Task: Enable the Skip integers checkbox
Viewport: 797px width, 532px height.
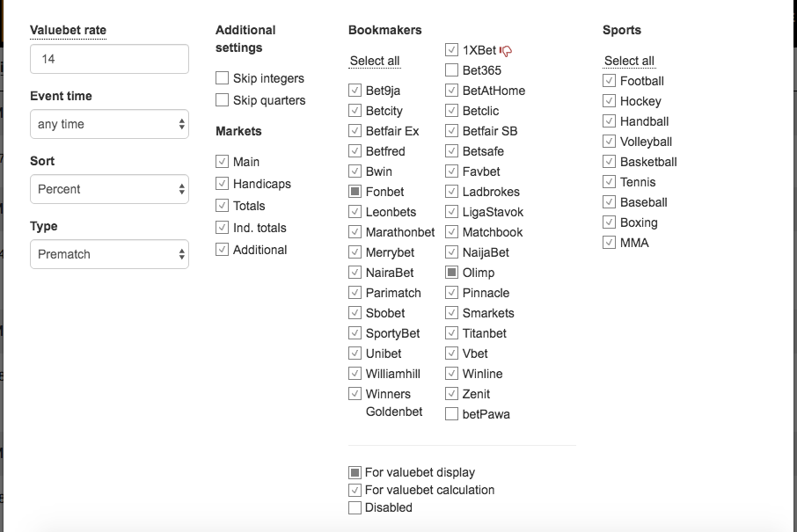Action: [223, 78]
